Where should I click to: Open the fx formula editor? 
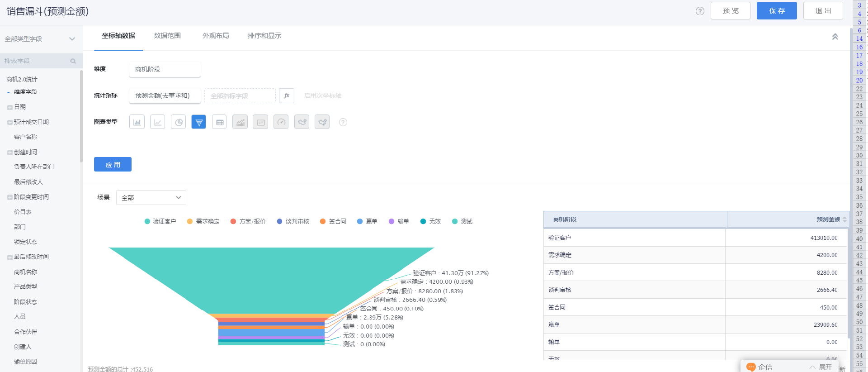click(x=287, y=95)
